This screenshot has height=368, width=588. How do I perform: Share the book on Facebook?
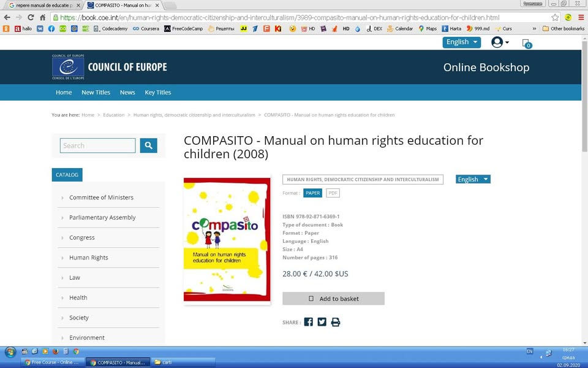(x=308, y=322)
